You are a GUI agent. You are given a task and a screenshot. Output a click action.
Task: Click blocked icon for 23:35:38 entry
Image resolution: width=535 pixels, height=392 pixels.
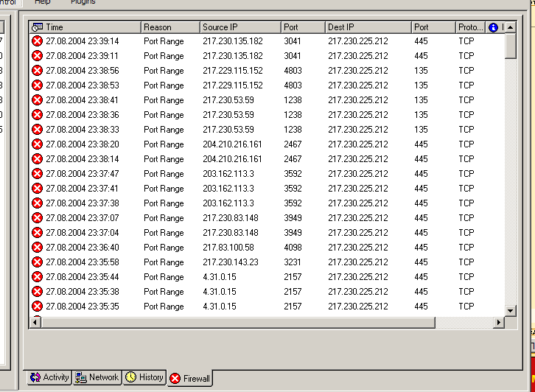tap(37, 292)
